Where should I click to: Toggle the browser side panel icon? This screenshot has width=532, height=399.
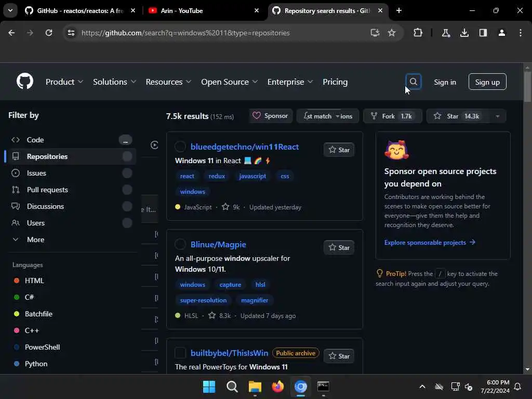coord(483,33)
